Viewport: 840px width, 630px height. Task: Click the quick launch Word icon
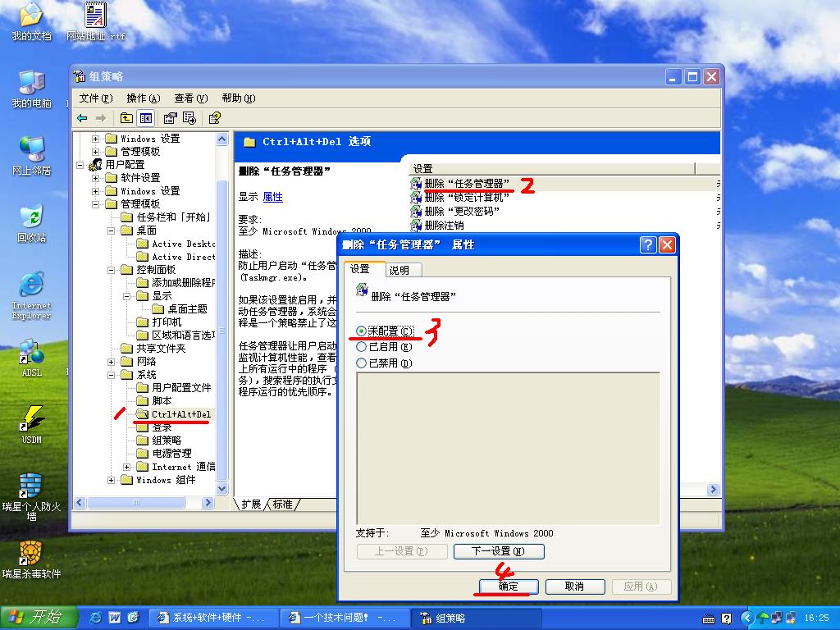pos(115,618)
